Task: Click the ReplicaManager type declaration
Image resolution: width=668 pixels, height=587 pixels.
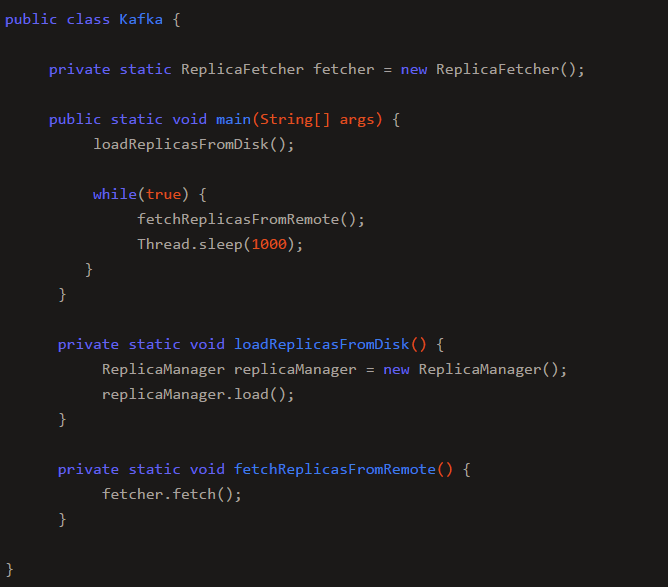Action: tap(163, 369)
